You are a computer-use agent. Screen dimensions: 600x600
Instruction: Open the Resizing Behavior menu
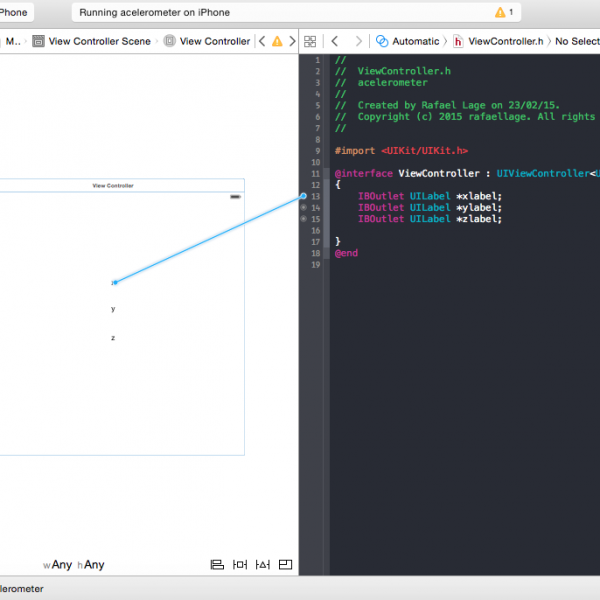pos(285,565)
